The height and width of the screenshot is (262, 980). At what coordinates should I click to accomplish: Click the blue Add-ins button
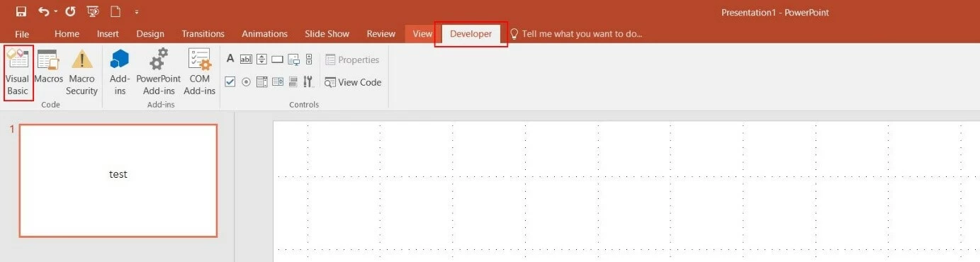(x=120, y=73)
